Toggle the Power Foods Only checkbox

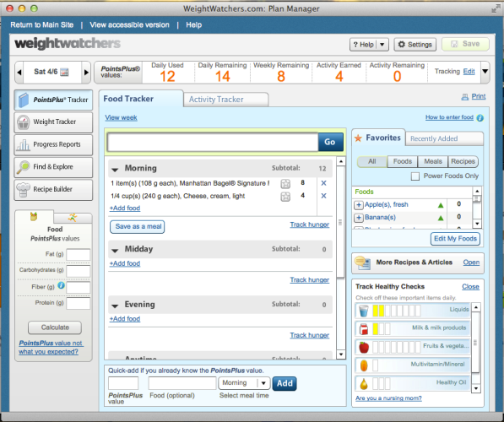tap(415, 176)
